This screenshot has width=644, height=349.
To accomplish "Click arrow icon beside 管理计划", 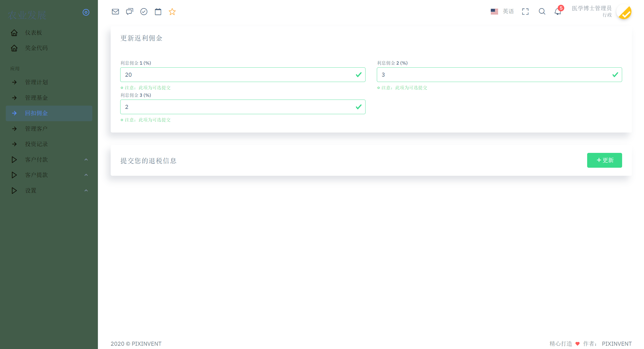I will [x=14, y=82].
